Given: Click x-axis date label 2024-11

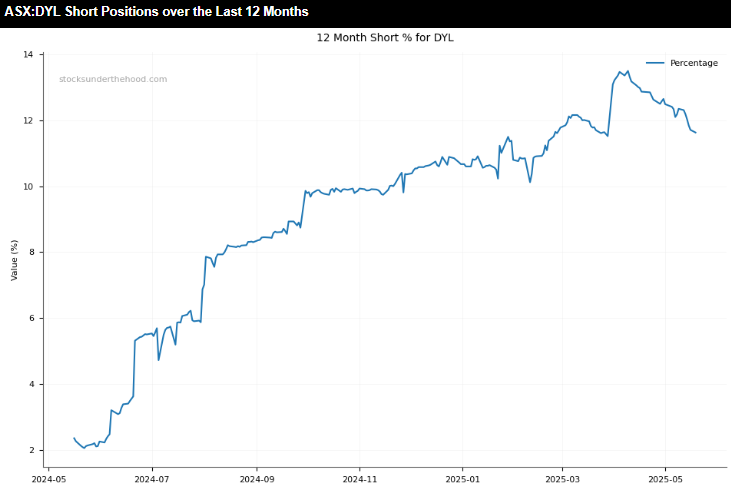Looking at the screenshot, I should 360,479.
